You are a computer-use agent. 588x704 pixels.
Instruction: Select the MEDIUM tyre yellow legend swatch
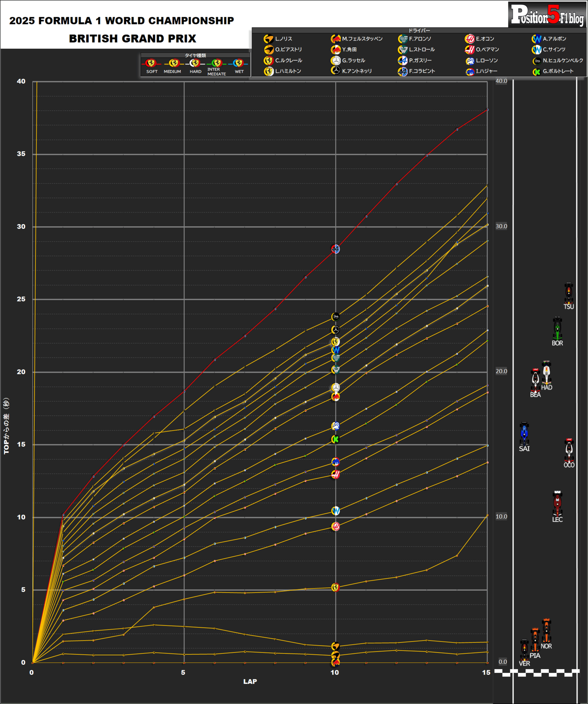[x=174, y=63]
